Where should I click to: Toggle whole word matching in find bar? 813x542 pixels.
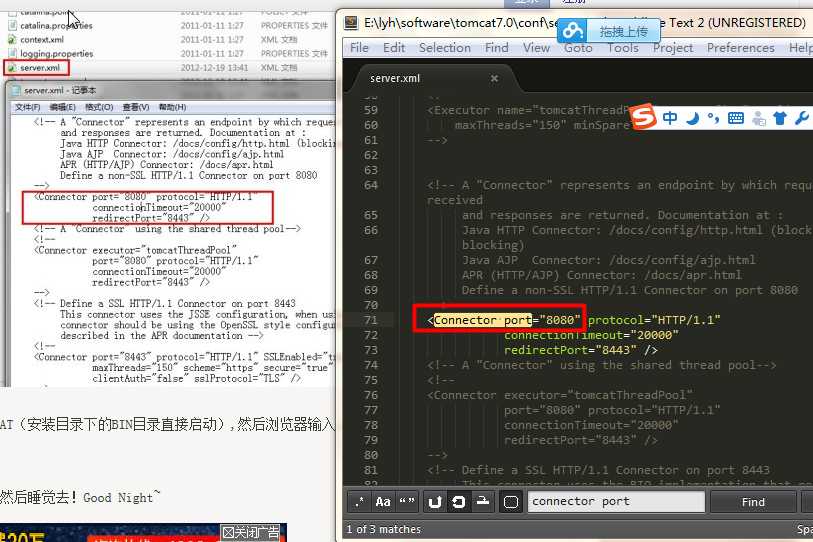406,502
